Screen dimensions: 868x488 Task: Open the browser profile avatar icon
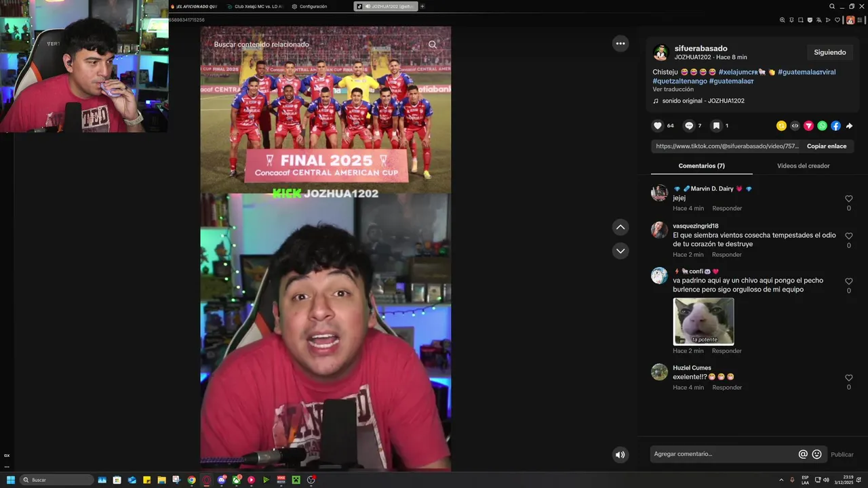[850, 20]
